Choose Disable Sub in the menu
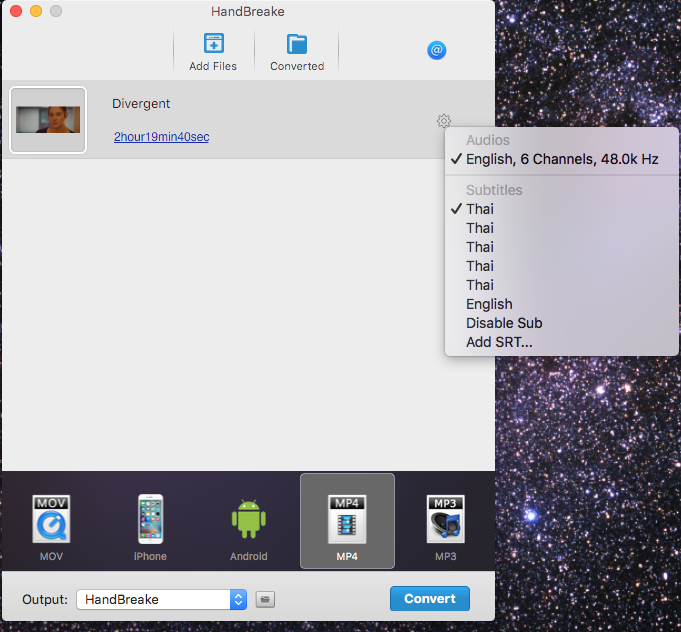Screen dimensions: 681x632 coord(562,323)
